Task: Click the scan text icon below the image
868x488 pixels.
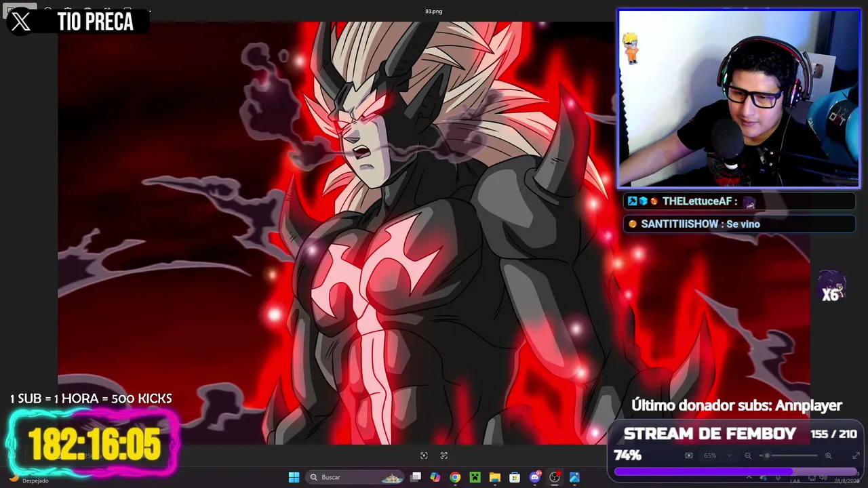Action: click(x=444, y=455)
